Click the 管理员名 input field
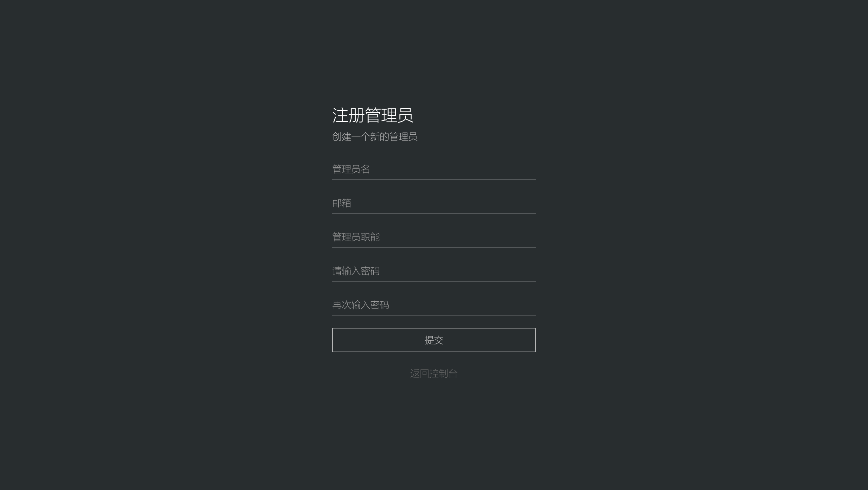Screen dimensions: 868x490 pyautogui.click(x=434, y=169)
